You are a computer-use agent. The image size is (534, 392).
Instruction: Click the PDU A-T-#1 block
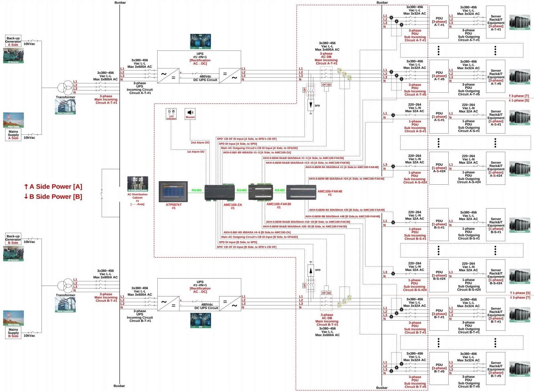[439, 22]
